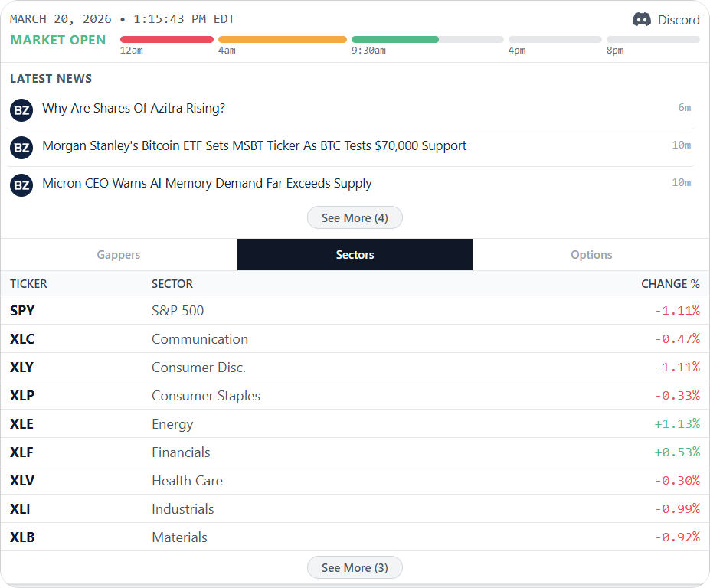
Task: Click the Health Care sector name
Action: (187, 481)
